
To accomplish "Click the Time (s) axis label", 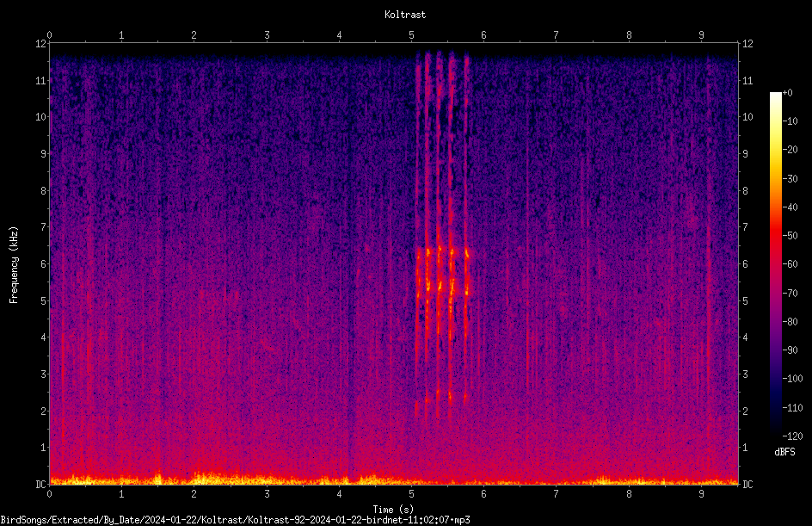I will pyautogui.click(x=393, y=510).
